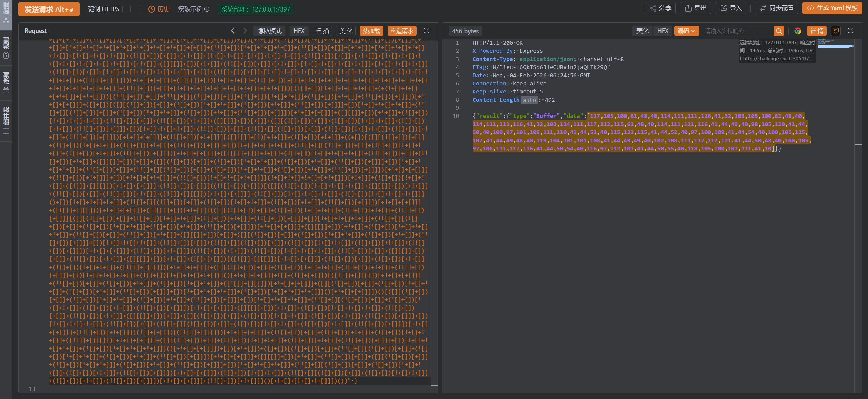868x399 pixels.
Task: Click the 同步配置 sync config button
Action: tap(776, 8)
